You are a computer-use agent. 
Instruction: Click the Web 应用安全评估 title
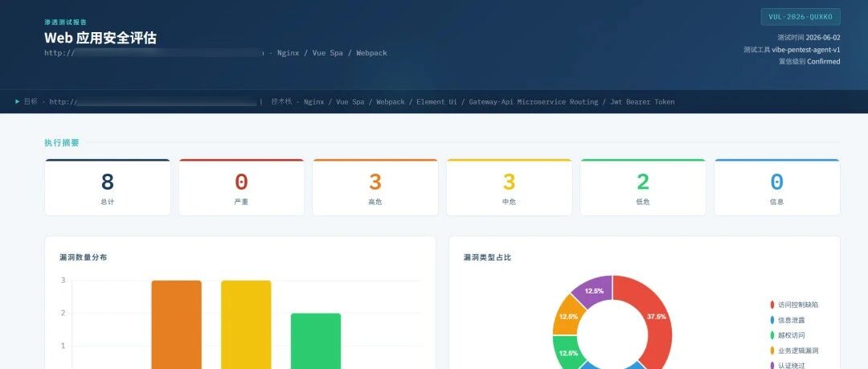(100, 38)
